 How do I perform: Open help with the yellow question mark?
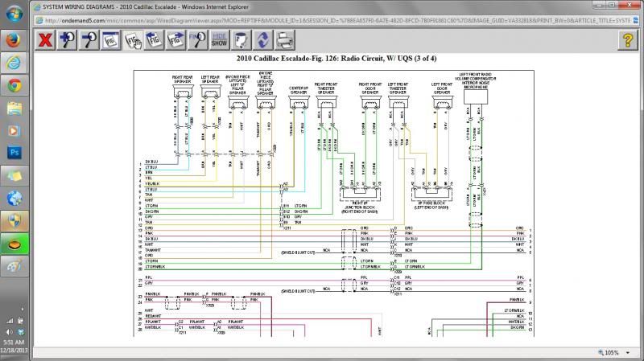(628, 40)
